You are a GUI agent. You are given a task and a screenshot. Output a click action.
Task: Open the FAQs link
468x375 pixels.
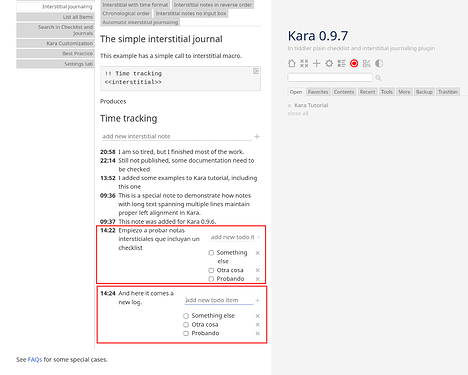[35, 360]
